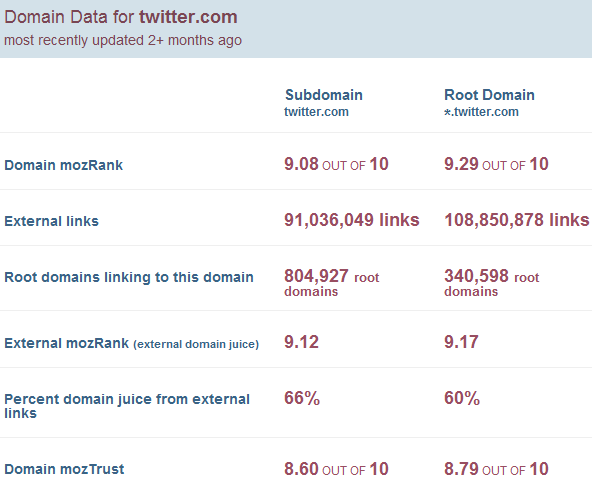Select the 8.79 out of 10 mozTrust value
The height and width of the screenshot is (486, 592).
496,469
